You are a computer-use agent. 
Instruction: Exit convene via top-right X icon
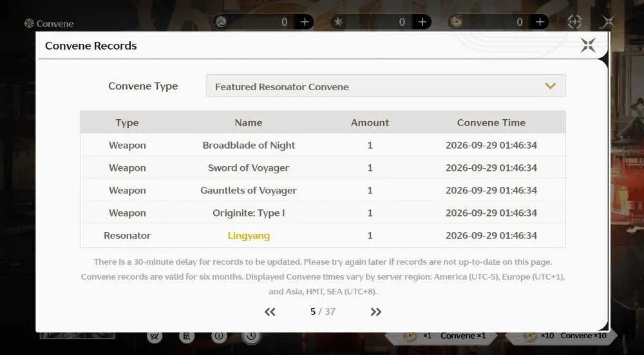point(609,21)
